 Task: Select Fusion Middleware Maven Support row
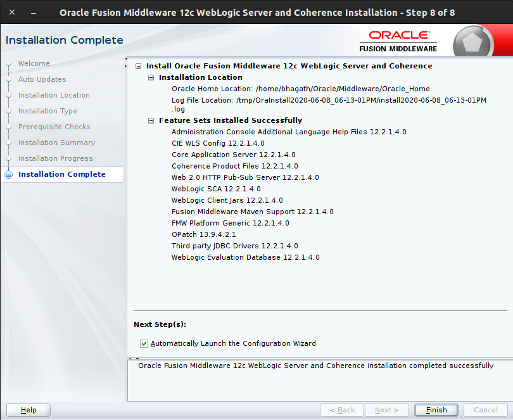[x=253, y=212]
